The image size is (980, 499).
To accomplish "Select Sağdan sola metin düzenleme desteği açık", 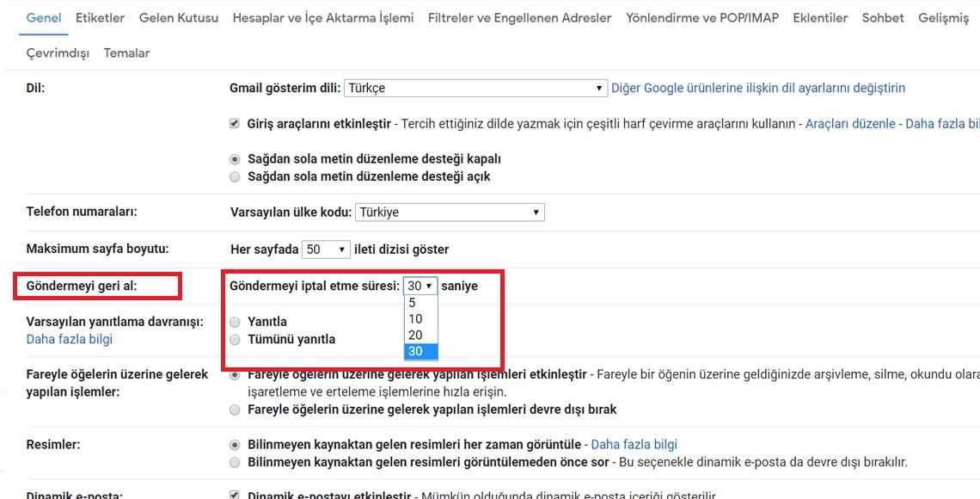I will click(x=235, y=176).
